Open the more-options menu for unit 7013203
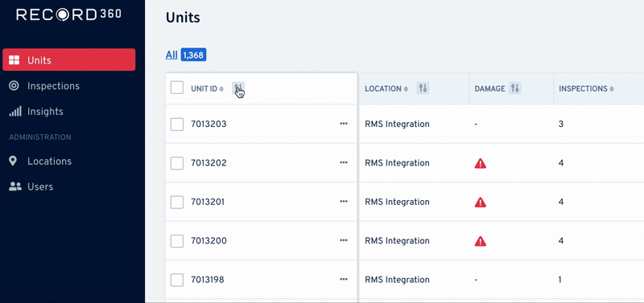Viewport: 644px width, 303px height. point(344,124)
